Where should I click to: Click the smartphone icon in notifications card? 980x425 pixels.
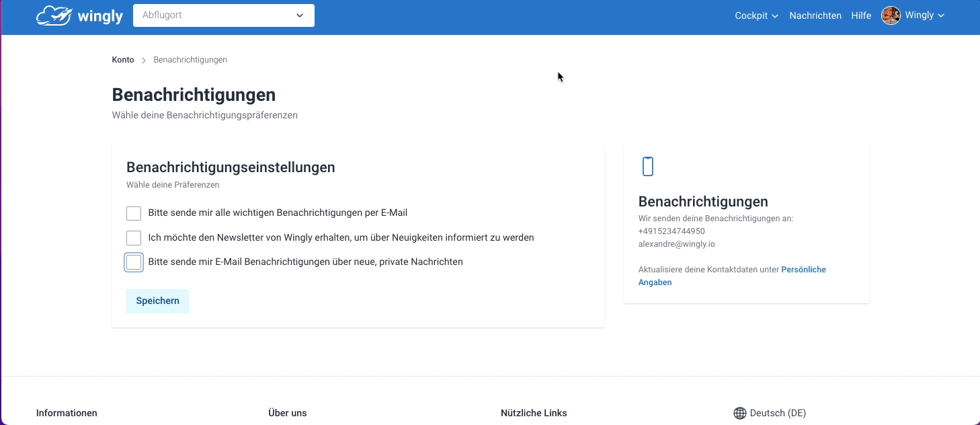(x=648, y=166)
